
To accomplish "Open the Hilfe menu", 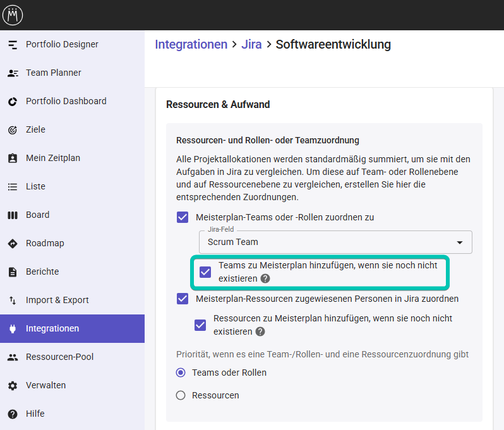I will (x=73, y=414).
